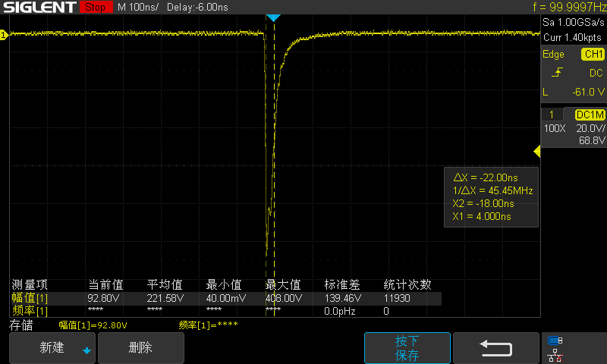Screen dimensions: 607x364
Task: Click the trigger level value -61.0 V
Action: (588, 92)
